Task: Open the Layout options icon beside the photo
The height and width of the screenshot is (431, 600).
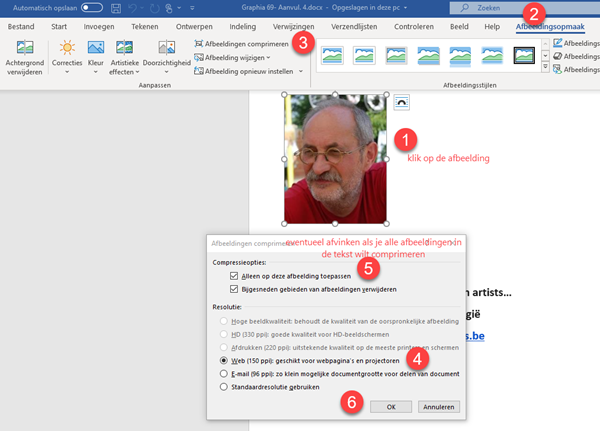Action: (401, 102)
